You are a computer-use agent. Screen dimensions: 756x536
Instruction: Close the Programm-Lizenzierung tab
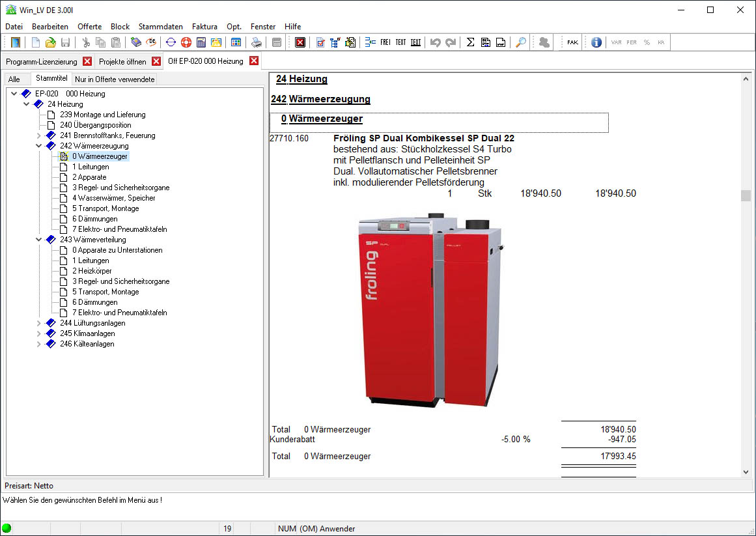[x=87, y=61]
